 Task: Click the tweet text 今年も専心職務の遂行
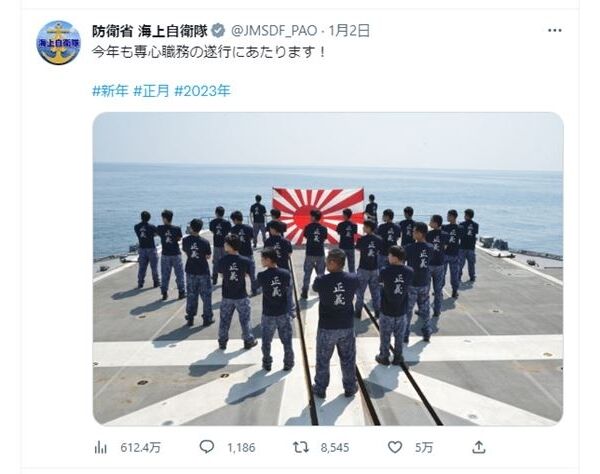pos(163,52)
